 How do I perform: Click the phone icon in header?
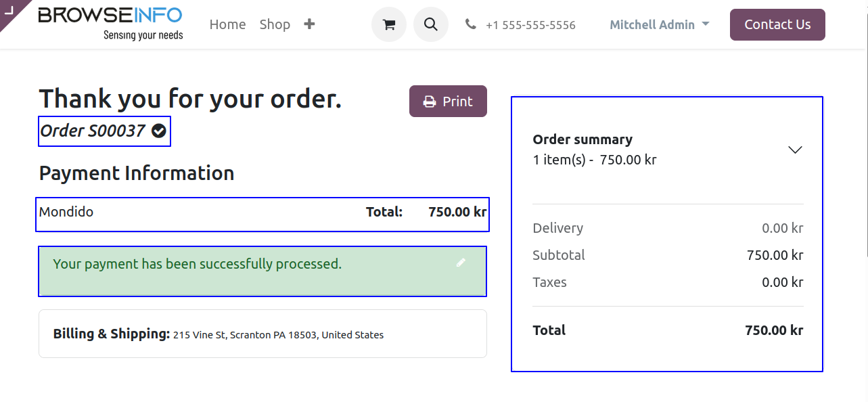[471, 24]
